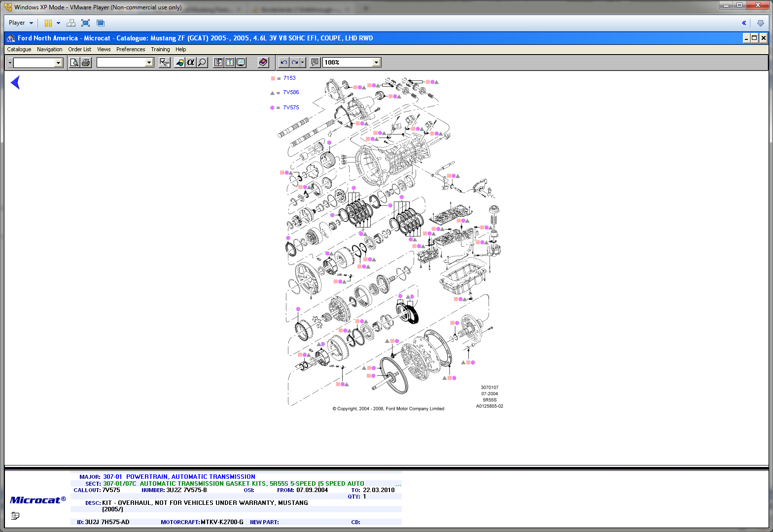Click the ellipsis at end of SECT line
773x532 pixels.
tap(398, 485)
